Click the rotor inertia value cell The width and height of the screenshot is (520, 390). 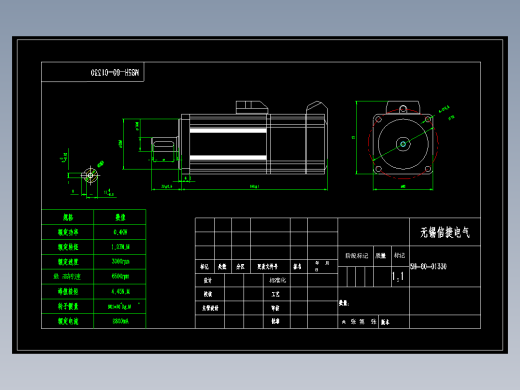(x=120, y=306)
